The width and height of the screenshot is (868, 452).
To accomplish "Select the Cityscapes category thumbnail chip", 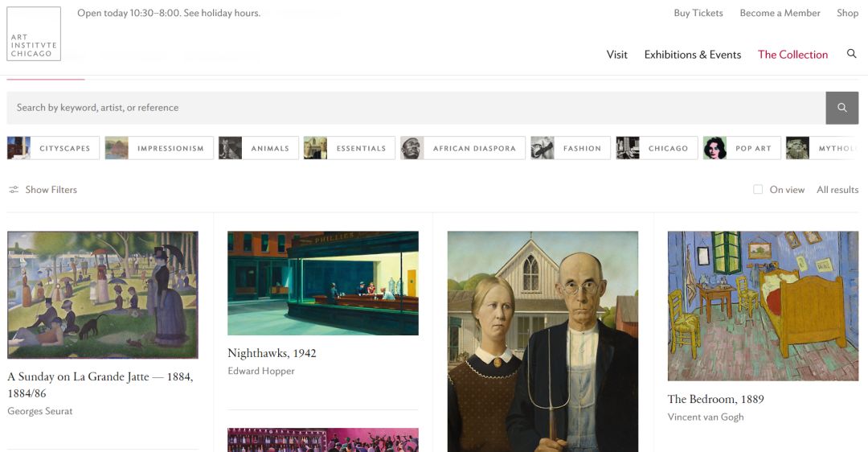I will [54, 148].
